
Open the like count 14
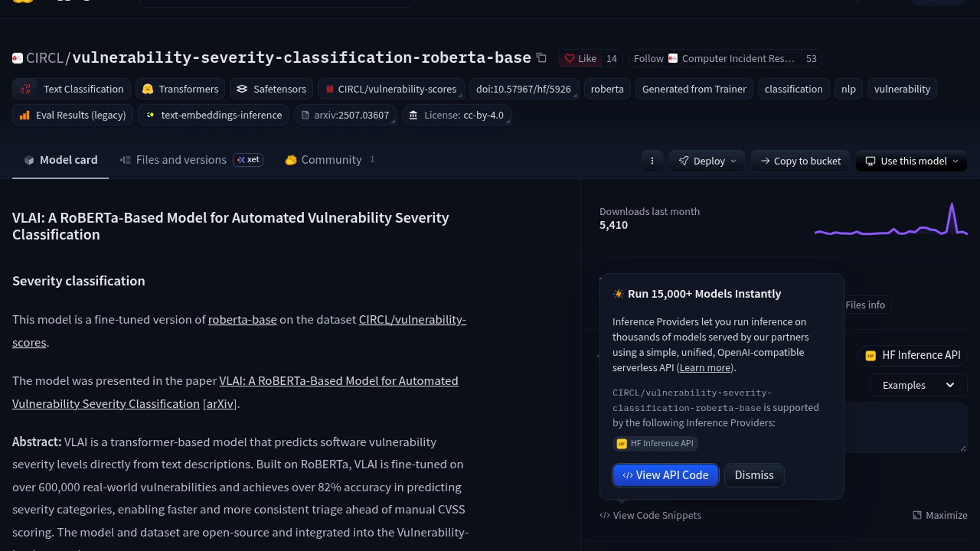pyautogui.click(x=611, y=59)
